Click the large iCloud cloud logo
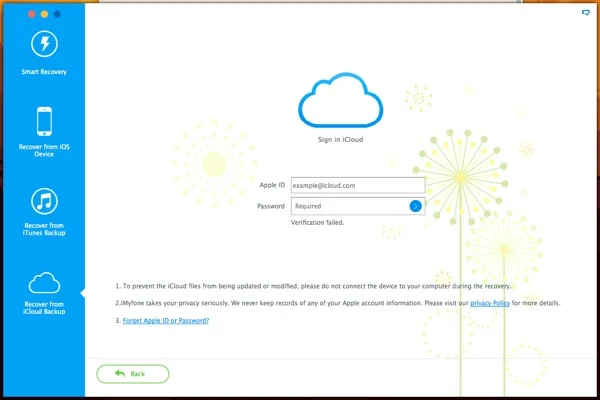 click(341, 100)
